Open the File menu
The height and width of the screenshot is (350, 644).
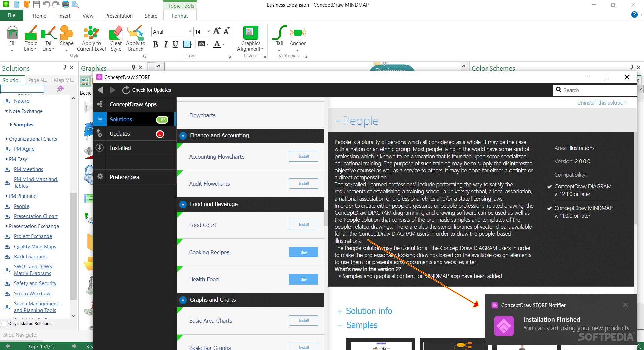point(12,15)
